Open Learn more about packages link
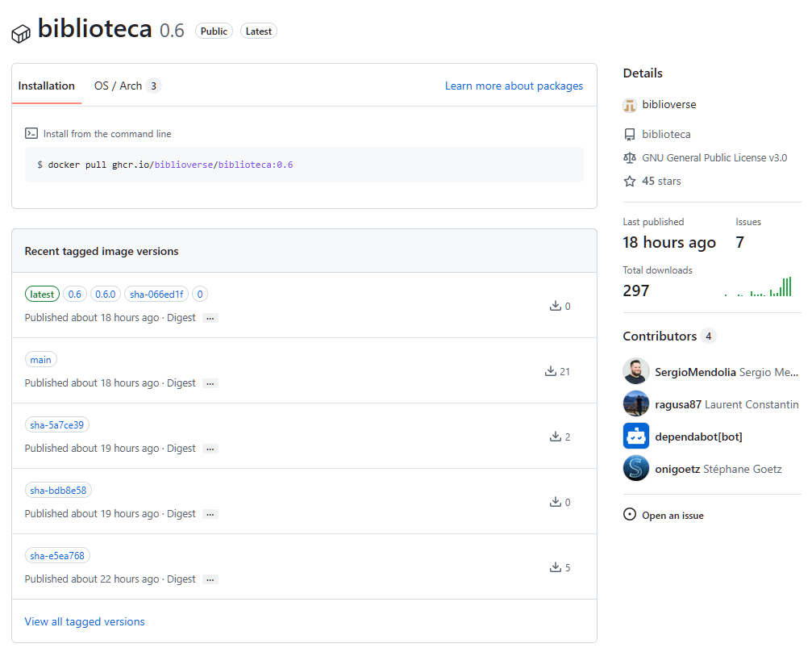This screenshot has height=652, width=812. [514, 86]
